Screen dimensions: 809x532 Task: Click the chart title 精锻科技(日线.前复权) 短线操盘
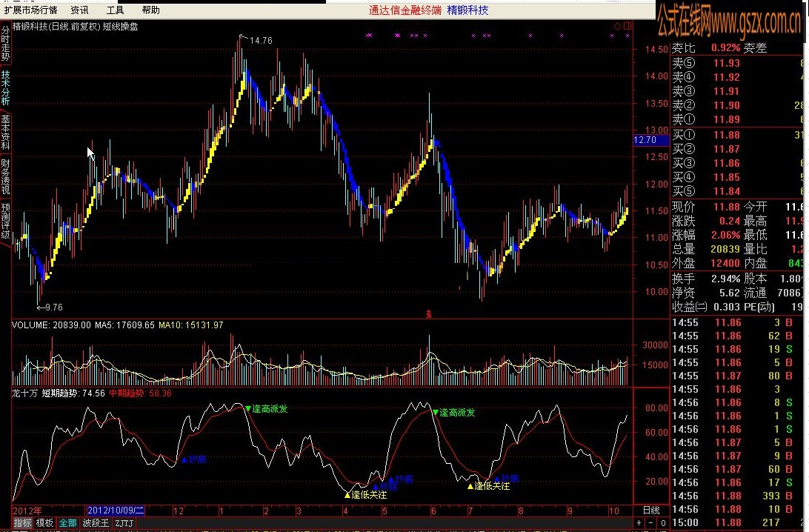[76, 27]
